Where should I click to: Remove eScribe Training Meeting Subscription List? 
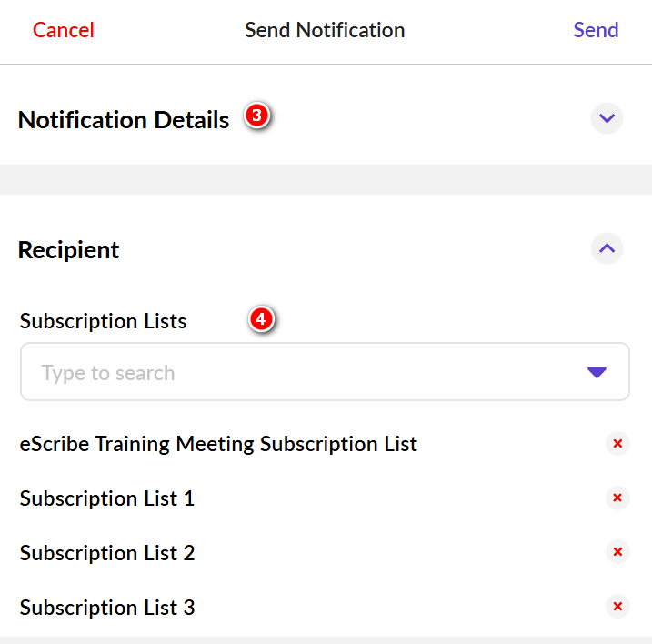[x=617, y=444]
